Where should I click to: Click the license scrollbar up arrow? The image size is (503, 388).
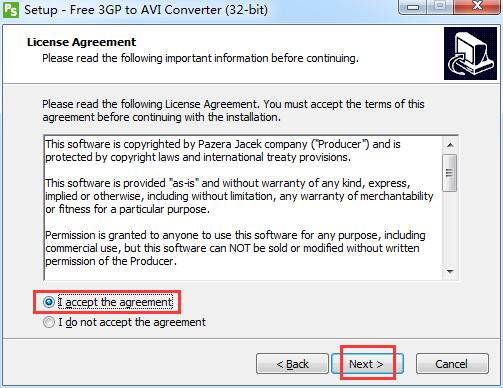[x=450, y=145]
